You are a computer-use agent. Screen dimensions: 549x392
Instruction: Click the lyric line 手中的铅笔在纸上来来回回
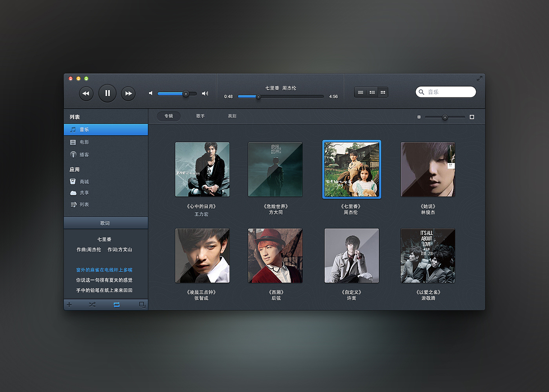coord(104,290)
